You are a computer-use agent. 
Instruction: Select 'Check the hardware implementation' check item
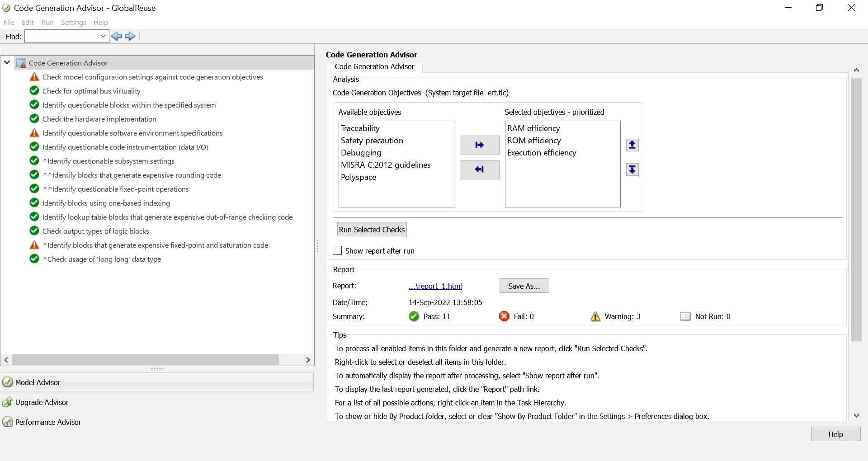pyautogui.click(x=99, y=119)
